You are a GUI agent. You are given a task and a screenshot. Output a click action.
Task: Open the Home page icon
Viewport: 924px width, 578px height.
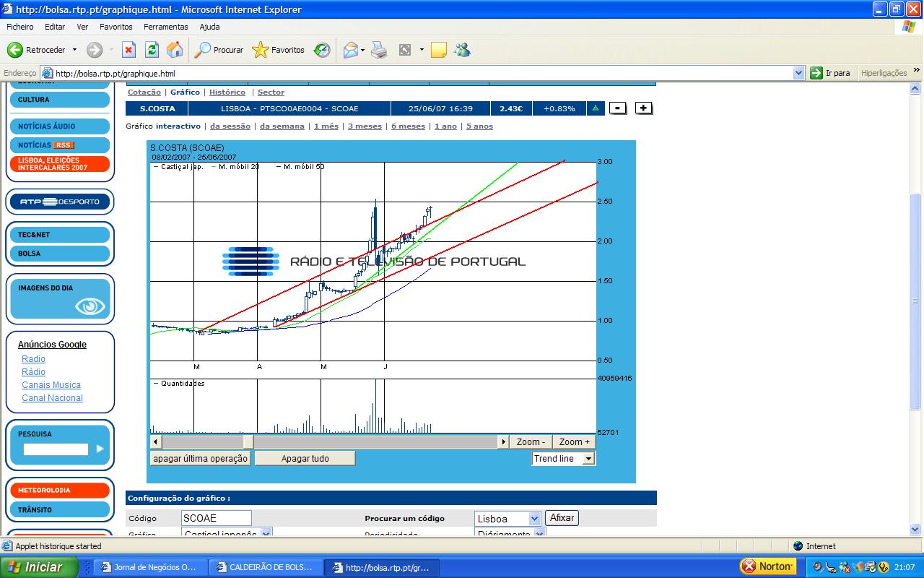[x=175, y=50]
